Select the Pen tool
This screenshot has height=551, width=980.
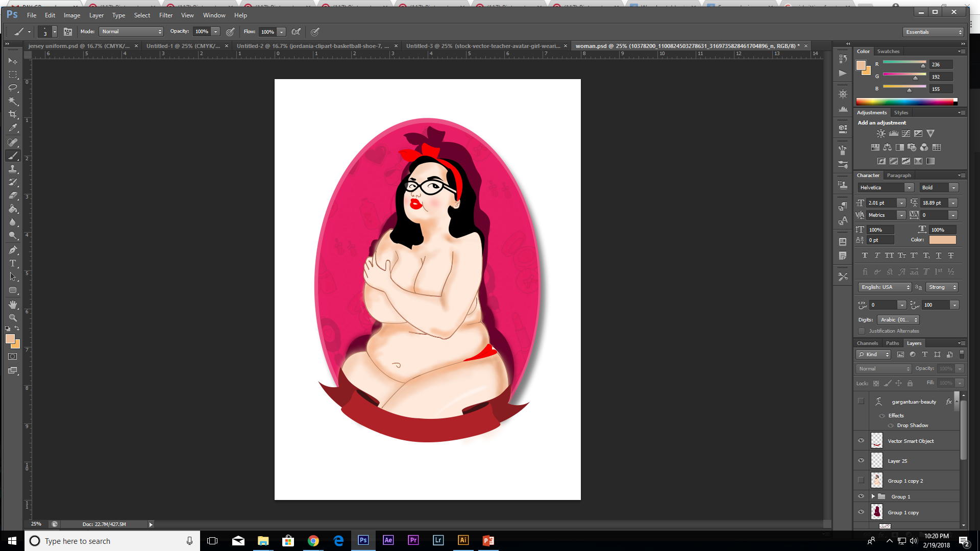point(13,250)
